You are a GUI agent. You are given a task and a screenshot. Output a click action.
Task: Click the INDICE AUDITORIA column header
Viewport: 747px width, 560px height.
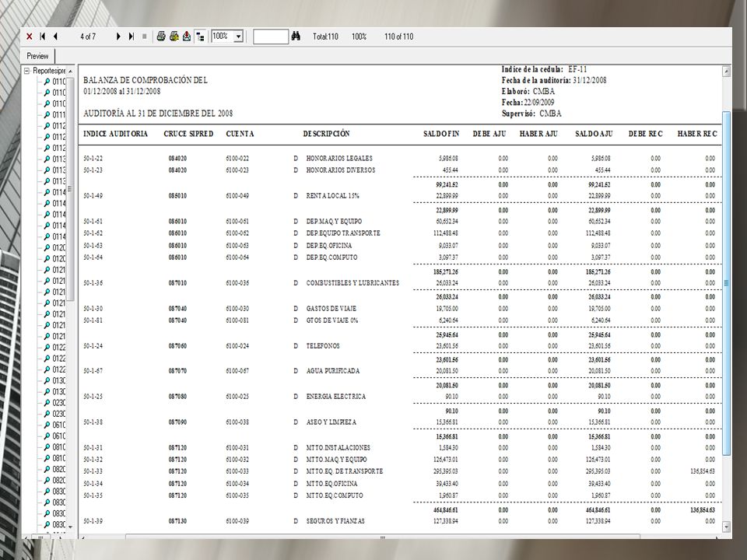[115, 134]
